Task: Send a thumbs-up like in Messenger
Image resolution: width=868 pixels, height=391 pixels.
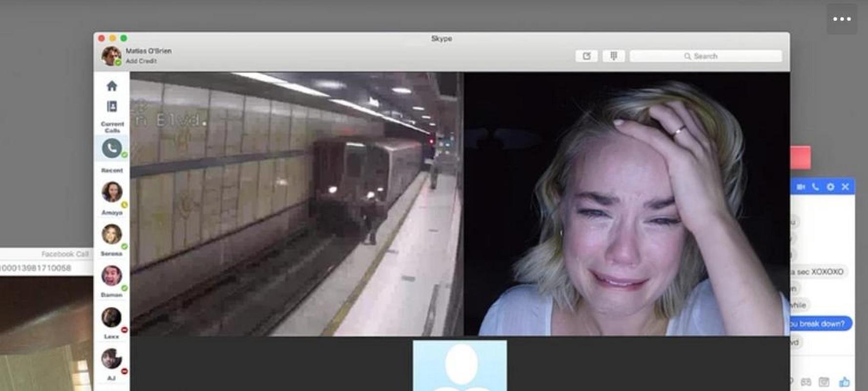Action: [x=845, y=382]
